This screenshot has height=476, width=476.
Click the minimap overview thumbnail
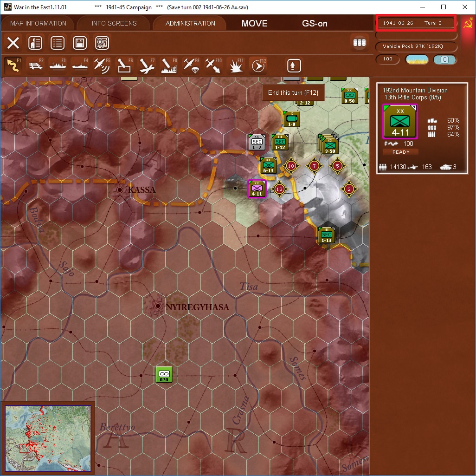coord(48,438)
